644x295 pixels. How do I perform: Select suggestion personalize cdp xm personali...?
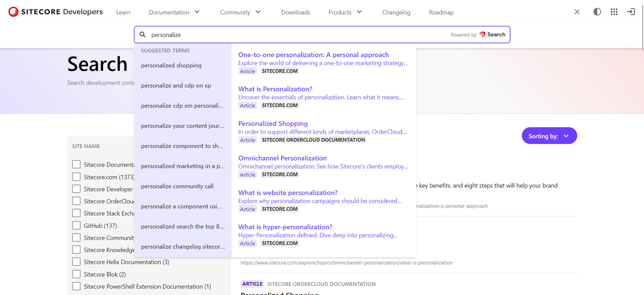point(183,106)
